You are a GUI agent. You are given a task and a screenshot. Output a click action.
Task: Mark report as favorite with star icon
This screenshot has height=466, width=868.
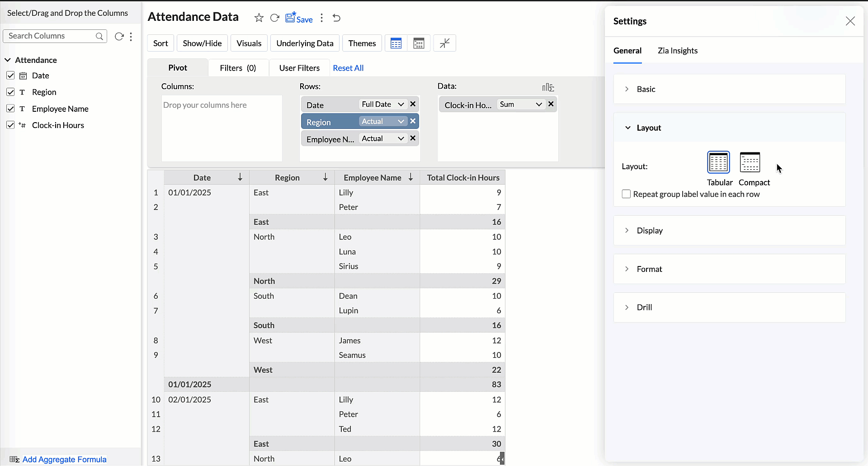[x=259, y=18]
